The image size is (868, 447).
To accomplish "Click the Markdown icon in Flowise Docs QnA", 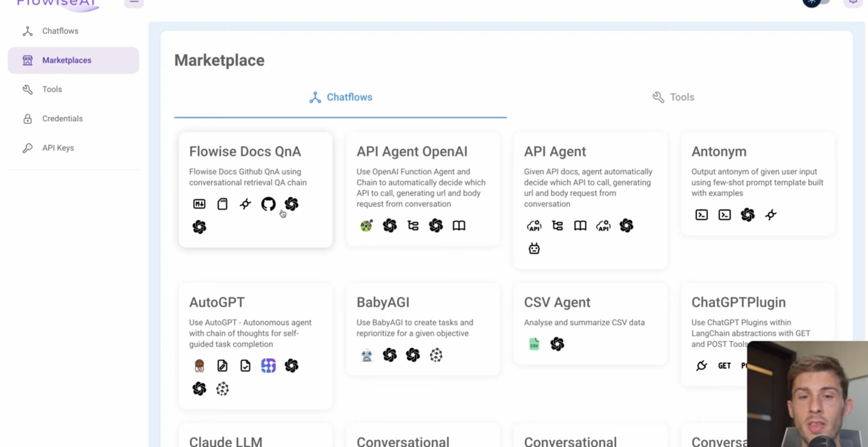I will coord(199,204).
